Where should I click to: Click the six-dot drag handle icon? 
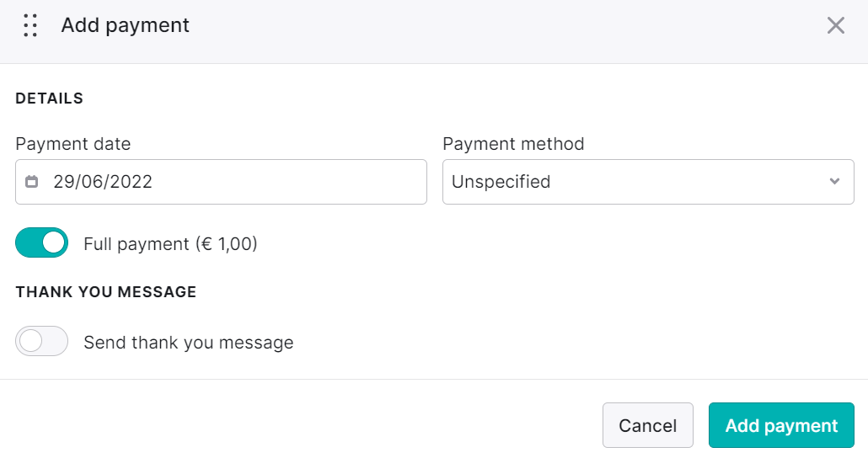tap(30, 25)
